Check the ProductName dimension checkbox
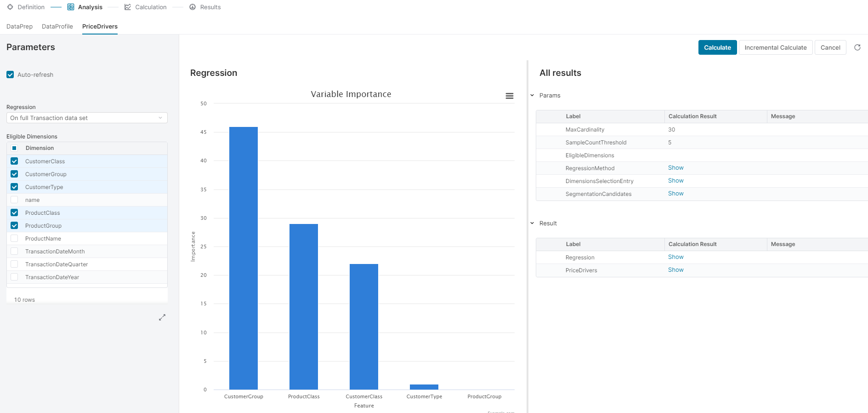The width and height of the screenshot is (868, 413). click(14, 239)
